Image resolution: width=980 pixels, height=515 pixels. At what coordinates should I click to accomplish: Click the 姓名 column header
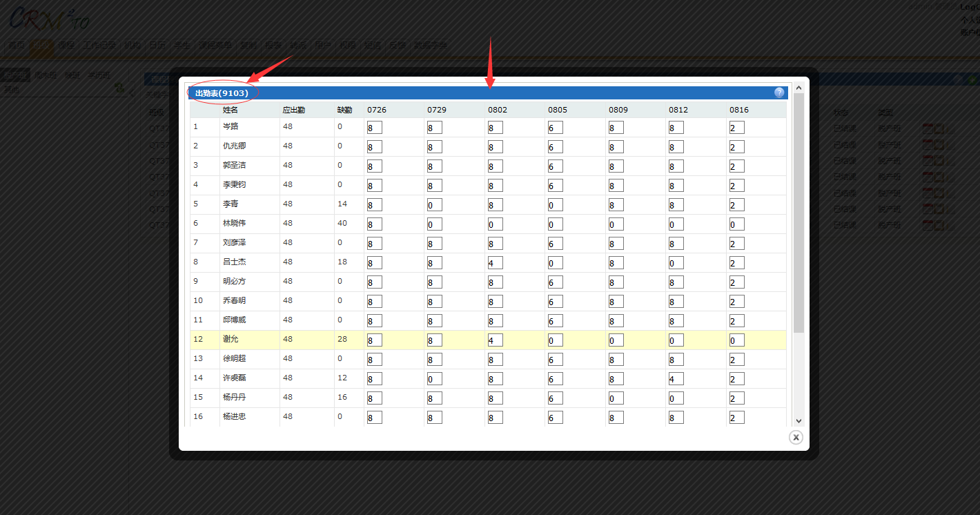point(231,110)
